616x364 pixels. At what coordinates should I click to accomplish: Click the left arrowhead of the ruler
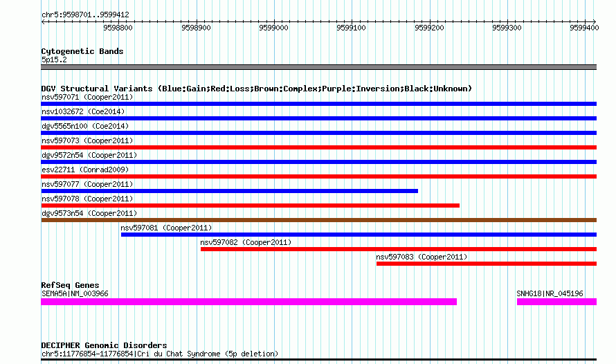pos(43,21)
